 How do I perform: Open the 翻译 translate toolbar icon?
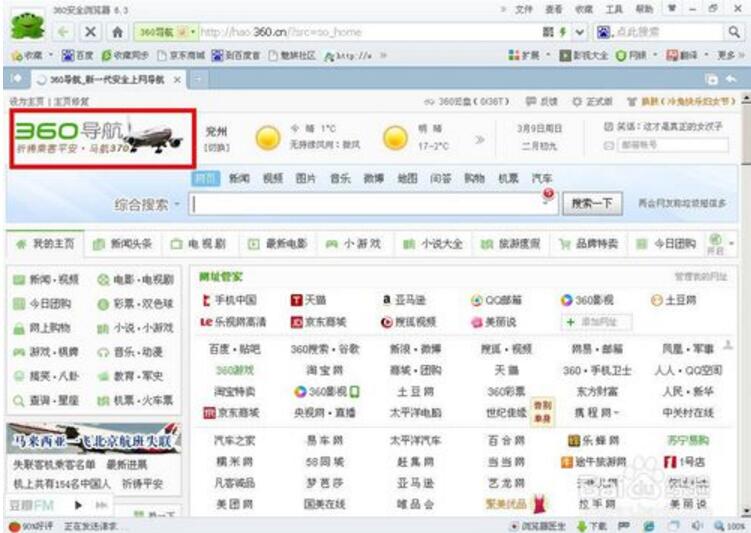pos(682,56)
